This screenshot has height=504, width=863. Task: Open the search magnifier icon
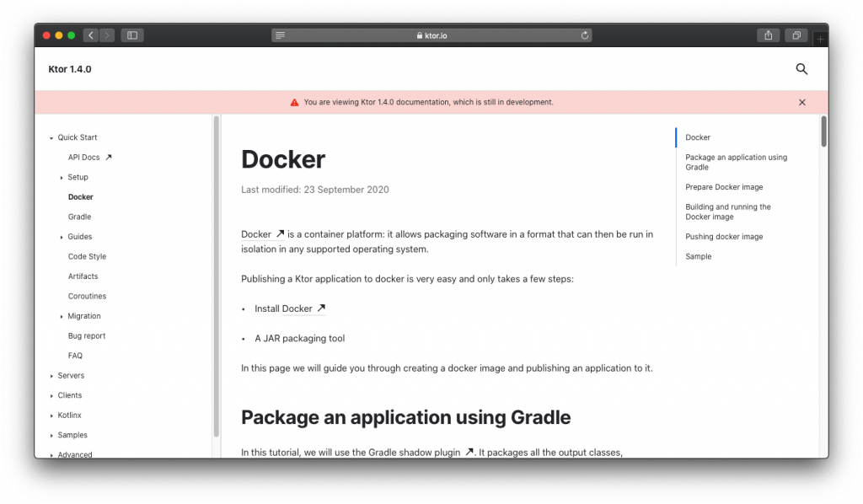[801, 69]
